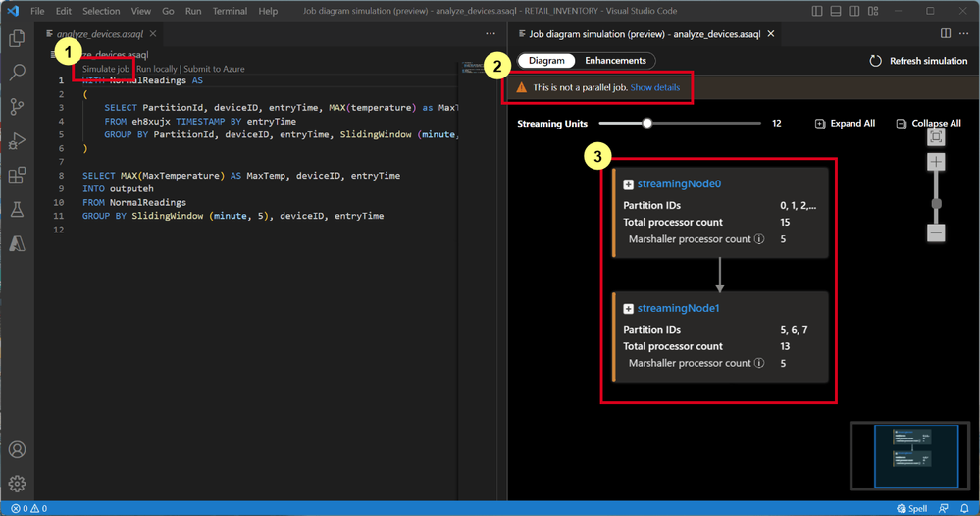Open more actions for simulation editor group
This screenshot has width=980, height=516.
pos(963,33)
